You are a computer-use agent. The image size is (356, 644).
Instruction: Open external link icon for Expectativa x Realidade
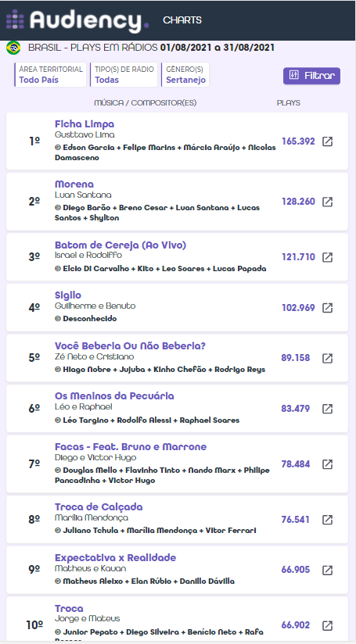(327, 570)
